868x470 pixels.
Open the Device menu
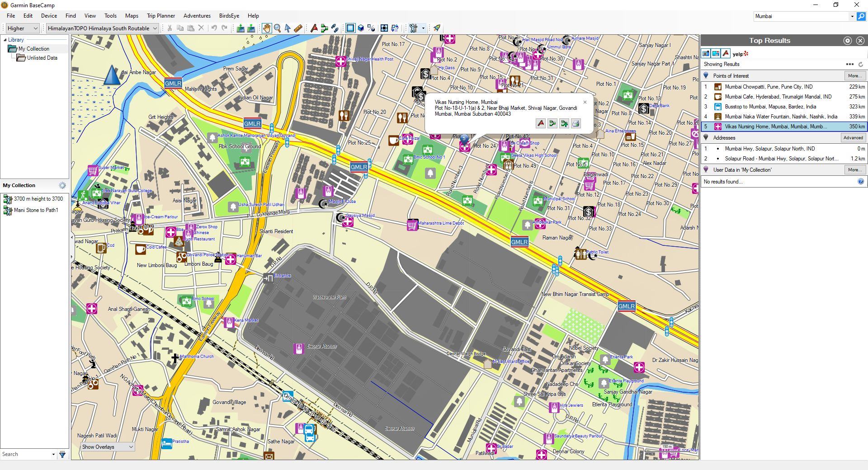49,16
